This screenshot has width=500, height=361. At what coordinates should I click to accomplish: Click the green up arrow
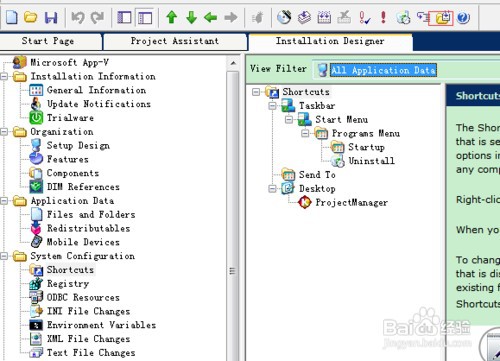[x=172, y=17]
